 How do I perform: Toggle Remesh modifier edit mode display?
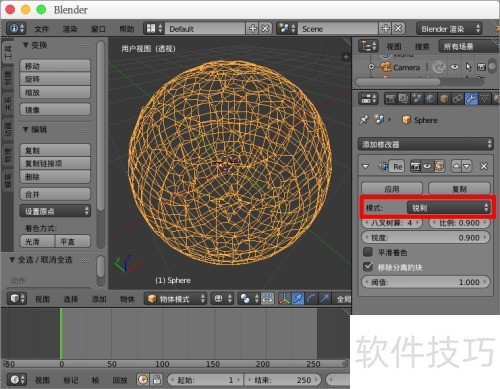click(439, 166)
